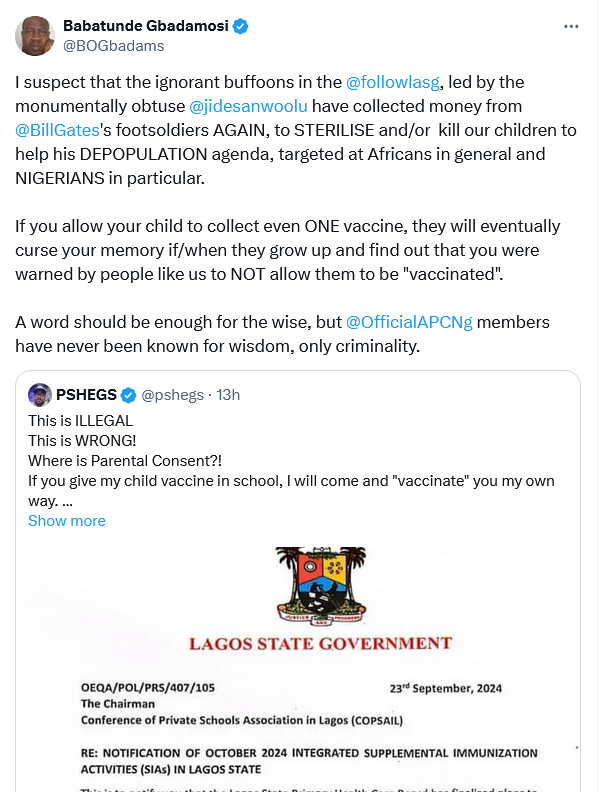This screenshot has width=601, height=792.
Task: Click the @BOGbadams handle
Action: pyautogui.click(x=113, y=45)
